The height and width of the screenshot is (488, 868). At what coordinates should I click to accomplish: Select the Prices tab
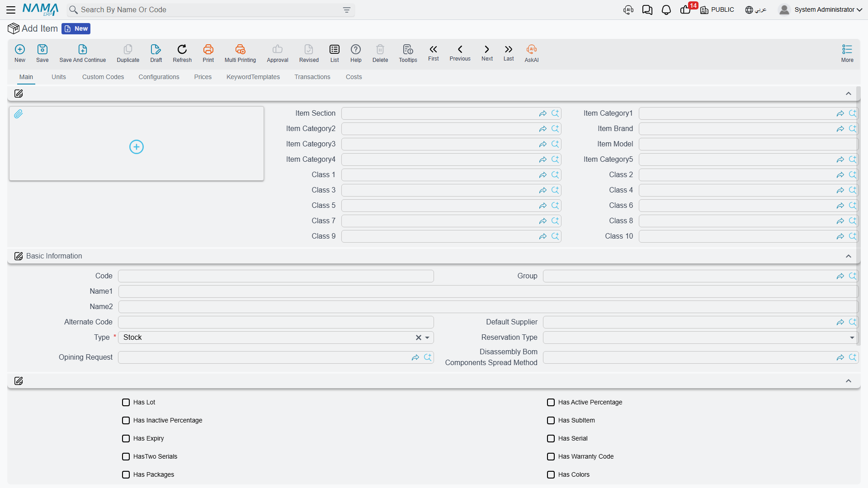pyautogui.click(x=203, y=77)
